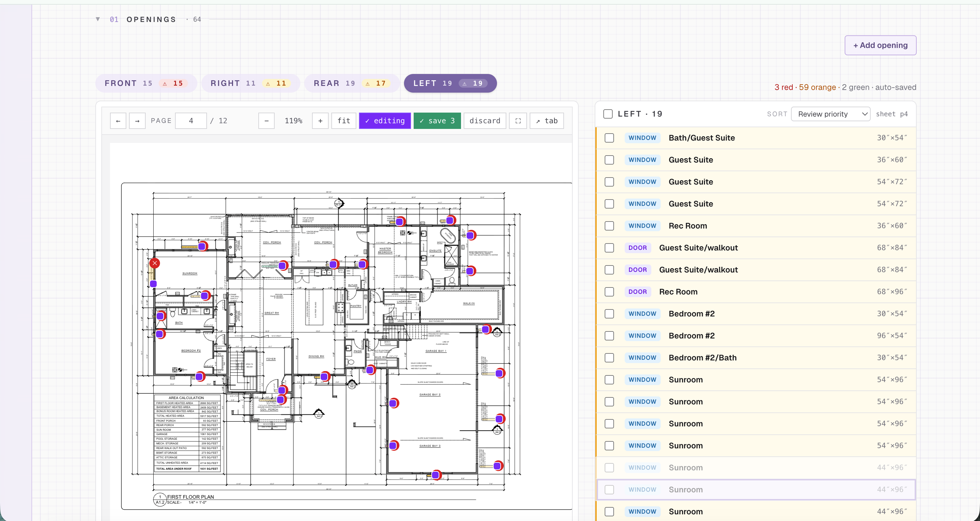Select the LEFT elevation tab
The width and height of the screenshot is (980, 521).
450,83
